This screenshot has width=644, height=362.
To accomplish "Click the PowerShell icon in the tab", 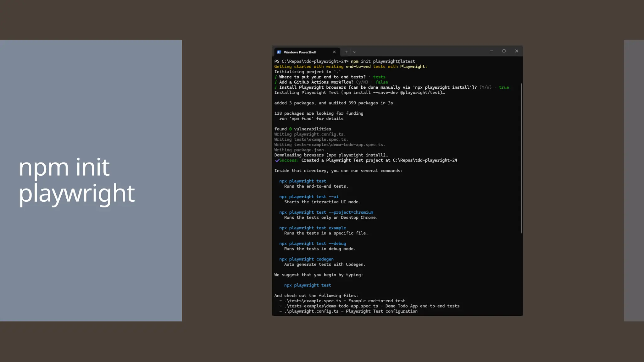I will (279, 52).
